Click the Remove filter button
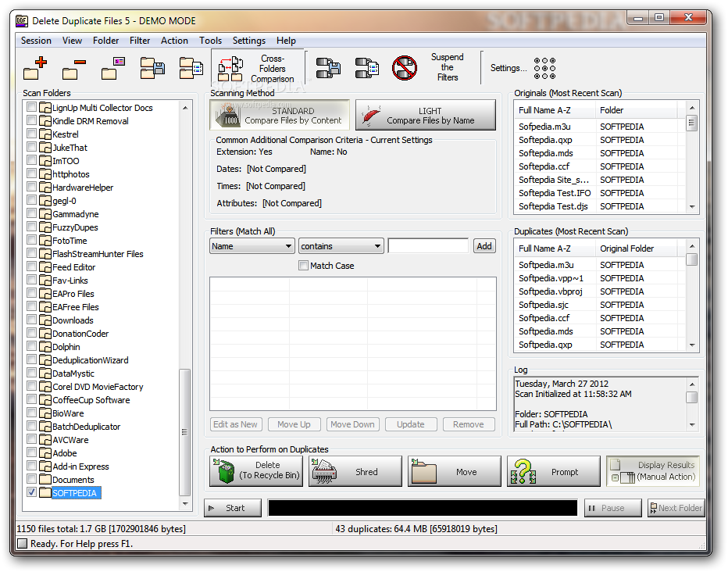The width and height of the screenshot is (728, 572). click(469, 424)
